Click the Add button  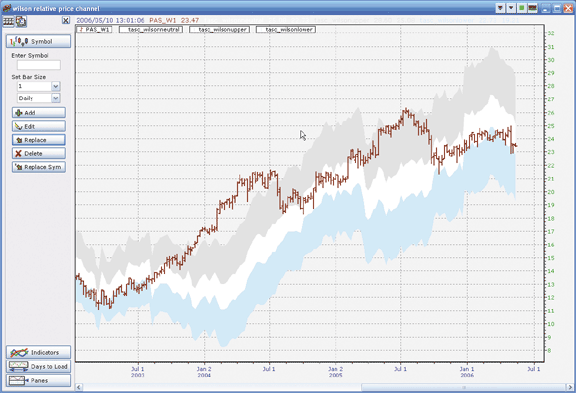click(39, 112)
